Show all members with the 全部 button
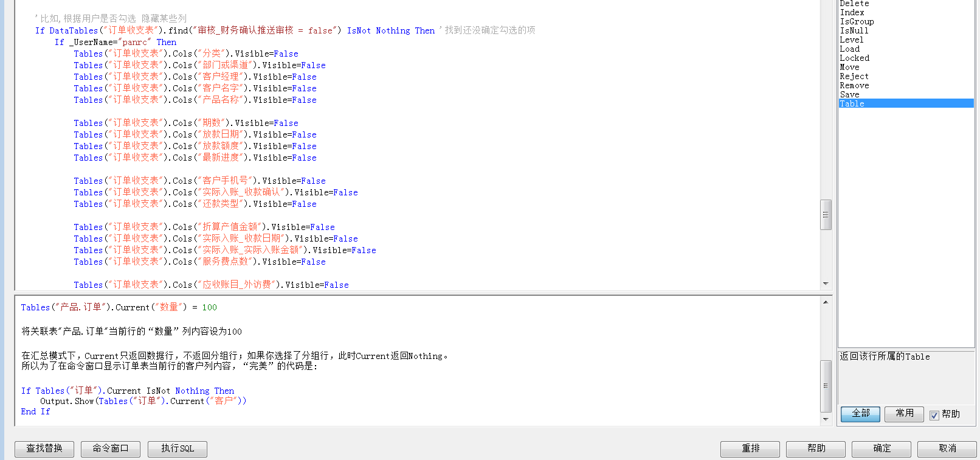Image resolution: width=980 pixels, height=460 pixels. tap(860, 414)
